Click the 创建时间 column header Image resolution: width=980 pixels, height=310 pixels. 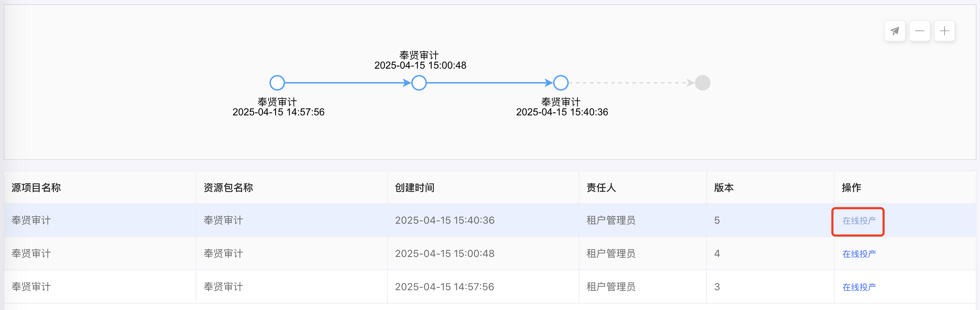pos(414,188)
